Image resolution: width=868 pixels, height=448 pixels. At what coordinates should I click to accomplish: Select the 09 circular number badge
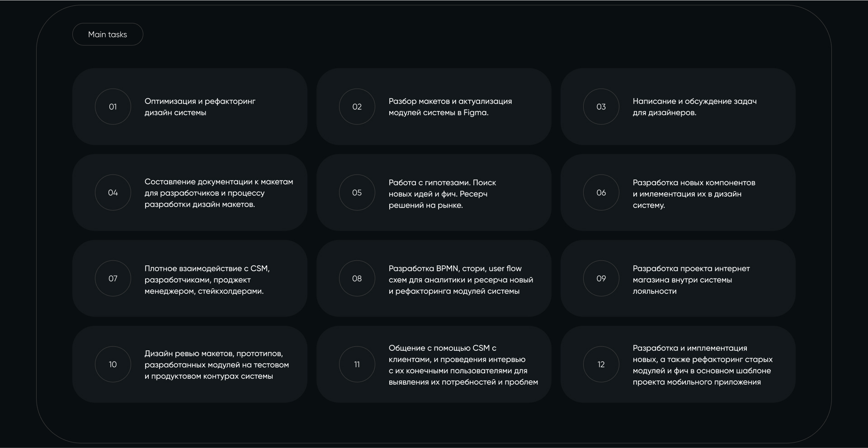click(x=601, y=278)
